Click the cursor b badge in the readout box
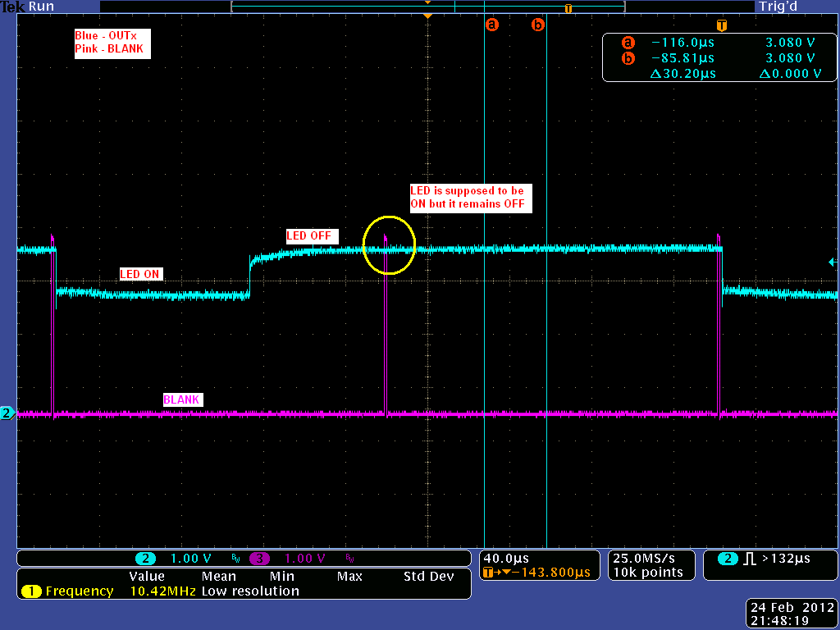Screen dimensions: 840x630 click(628, 58)
